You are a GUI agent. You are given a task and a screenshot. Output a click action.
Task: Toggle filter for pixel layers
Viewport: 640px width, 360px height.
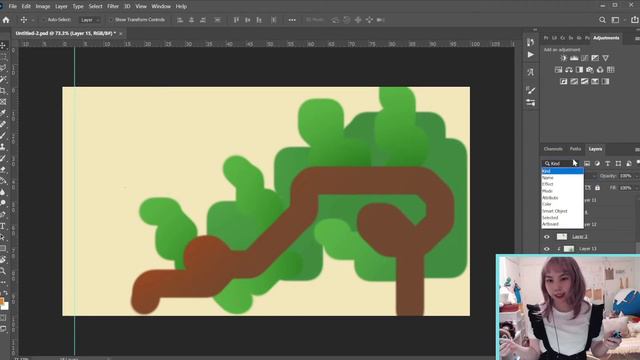tap(587, 163)
